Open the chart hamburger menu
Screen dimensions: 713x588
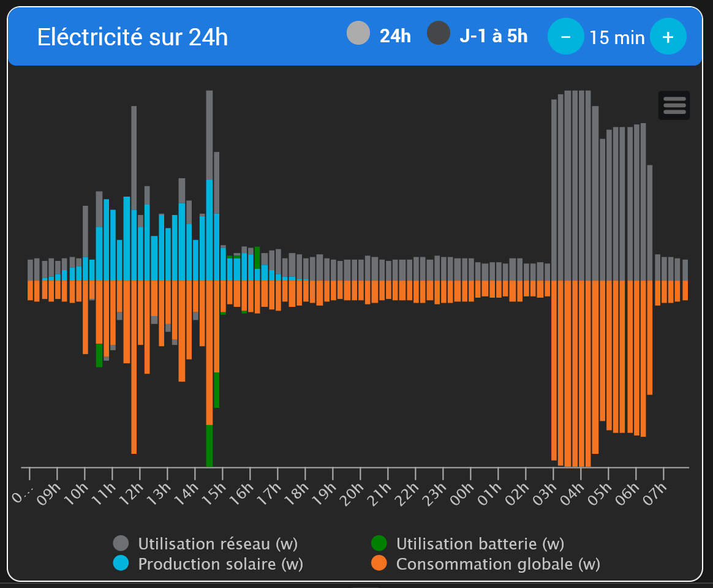[x=674, y=105]
